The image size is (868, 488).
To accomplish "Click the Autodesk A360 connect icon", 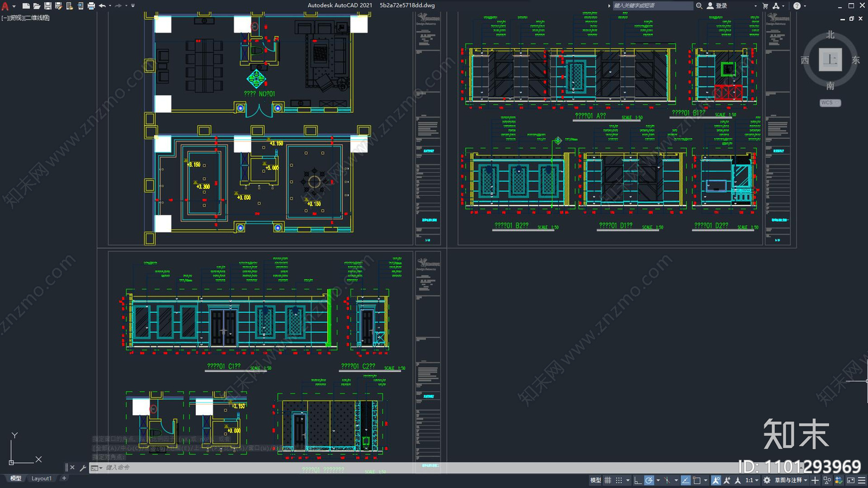I will tap(776, 6).
